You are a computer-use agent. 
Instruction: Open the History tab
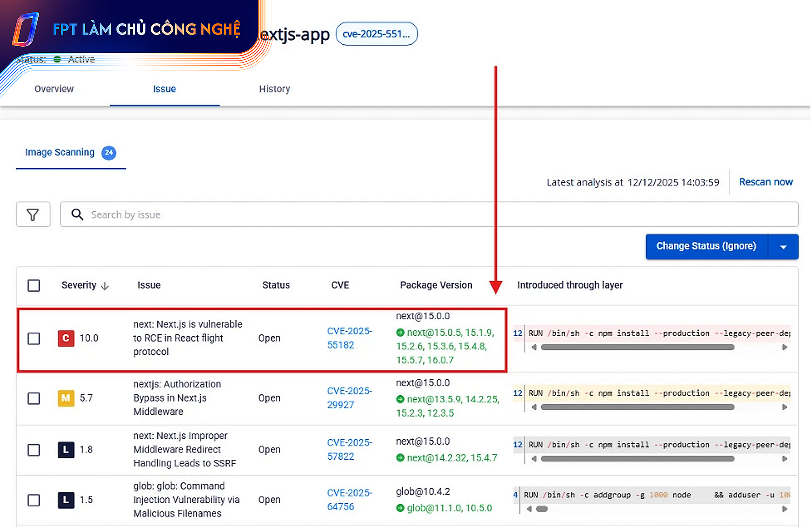click(x=274, y=89)
